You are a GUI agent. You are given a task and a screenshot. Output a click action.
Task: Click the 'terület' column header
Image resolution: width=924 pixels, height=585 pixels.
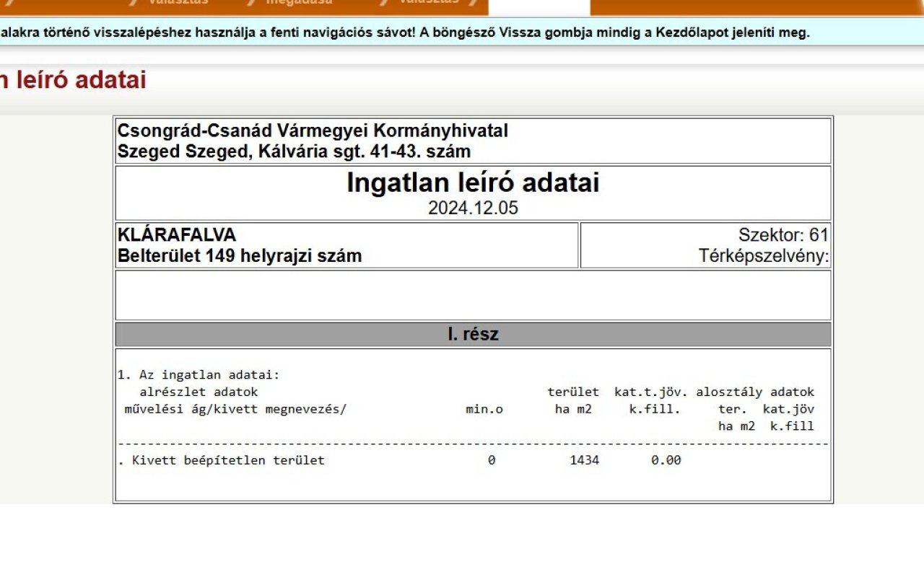[573, 392]
